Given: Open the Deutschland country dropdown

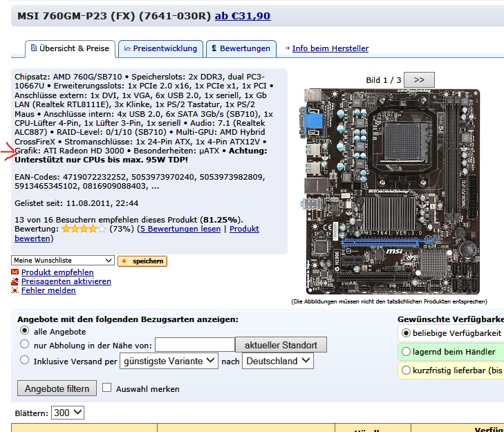Looking at the screenshot, I should [278, 361].
